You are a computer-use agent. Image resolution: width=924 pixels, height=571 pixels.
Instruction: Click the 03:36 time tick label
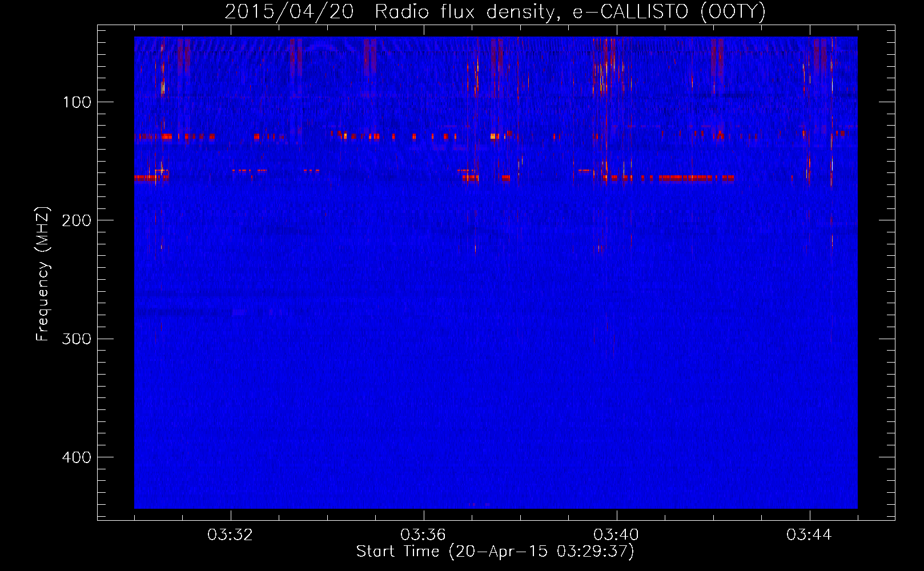[x=423, y=535]
